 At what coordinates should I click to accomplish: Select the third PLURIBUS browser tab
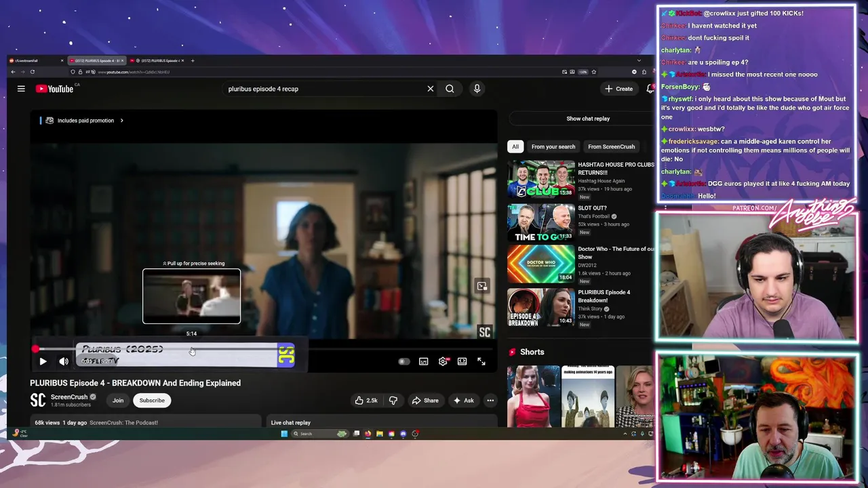(x=156, y=61)
